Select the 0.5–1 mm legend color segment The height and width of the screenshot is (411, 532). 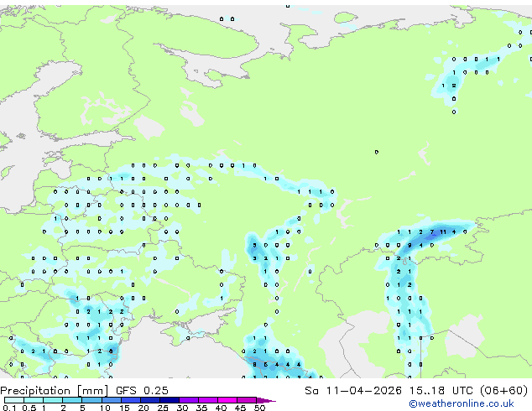(34, 400)
